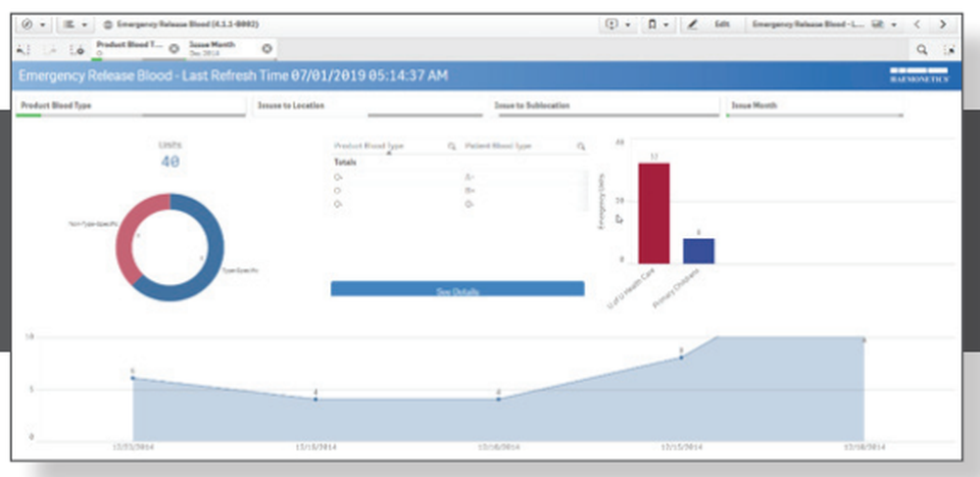
Task: Select the 12/15/2014 line chart data point
Action: point(681,358)
